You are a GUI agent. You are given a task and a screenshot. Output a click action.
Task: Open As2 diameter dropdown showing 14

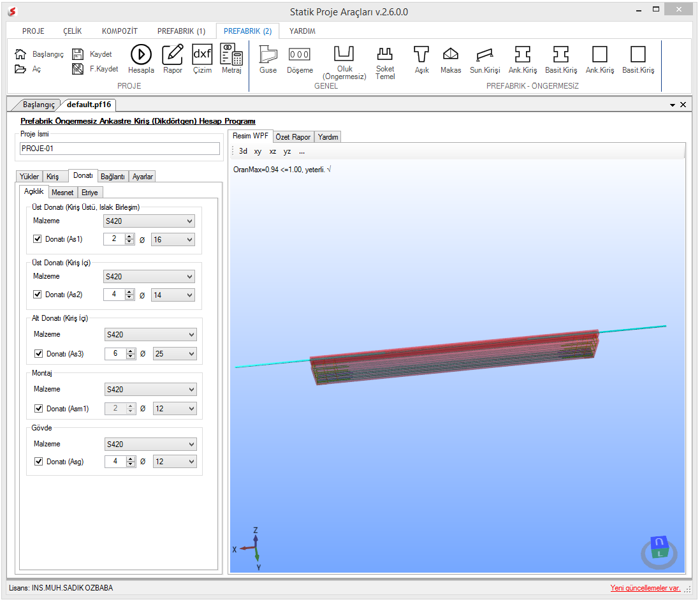(173, 295)
